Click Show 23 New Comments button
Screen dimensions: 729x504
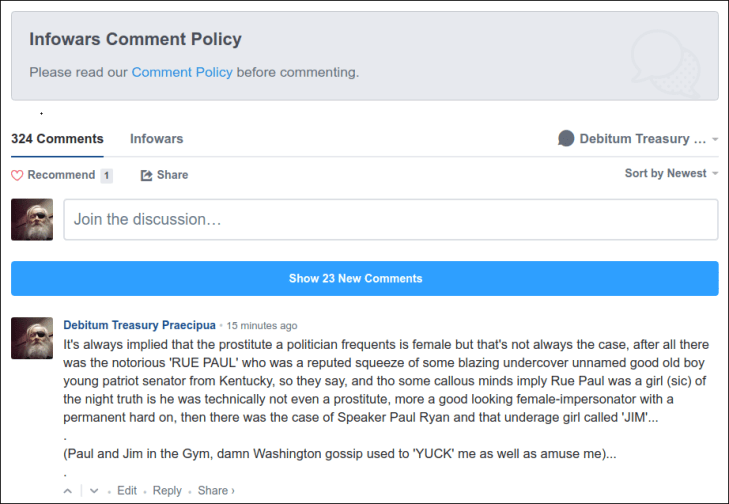364,278
